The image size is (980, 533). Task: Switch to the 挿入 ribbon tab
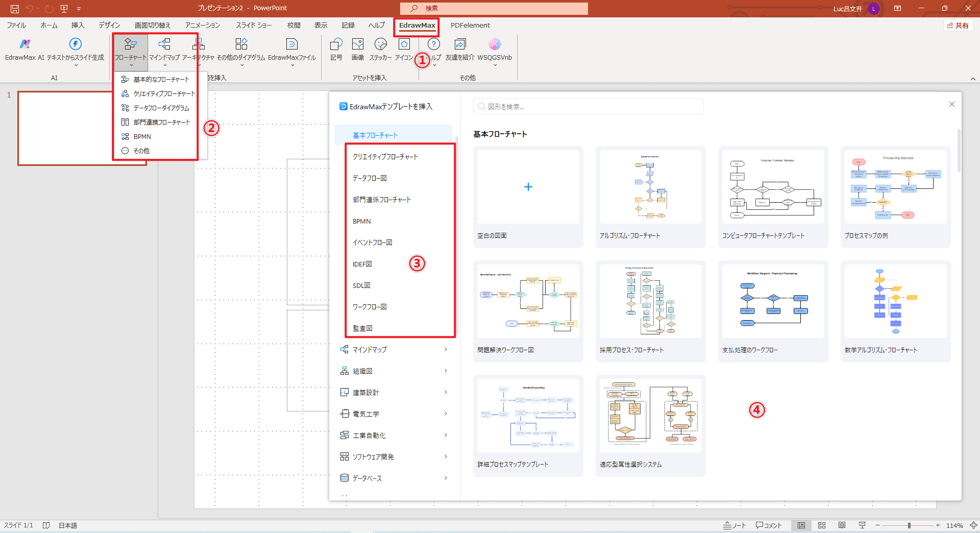pyautogui.click(x=78, y=25)
